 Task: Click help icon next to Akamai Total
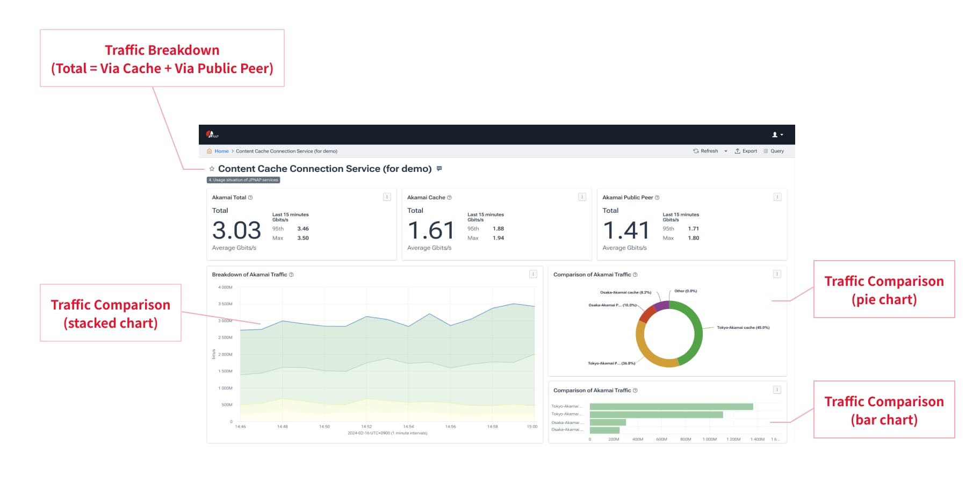tap(250, 198)
